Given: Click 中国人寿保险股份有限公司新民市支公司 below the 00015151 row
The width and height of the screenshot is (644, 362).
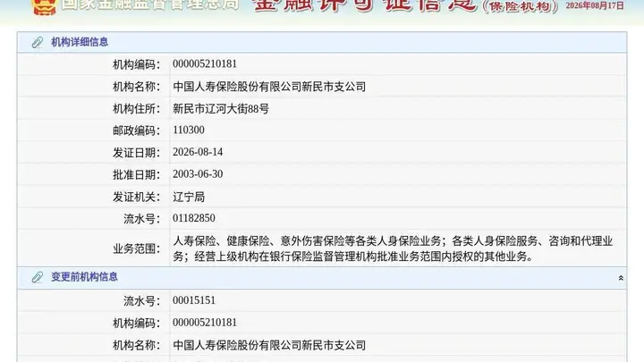Looking at the screenshot, I should (269, 345).
